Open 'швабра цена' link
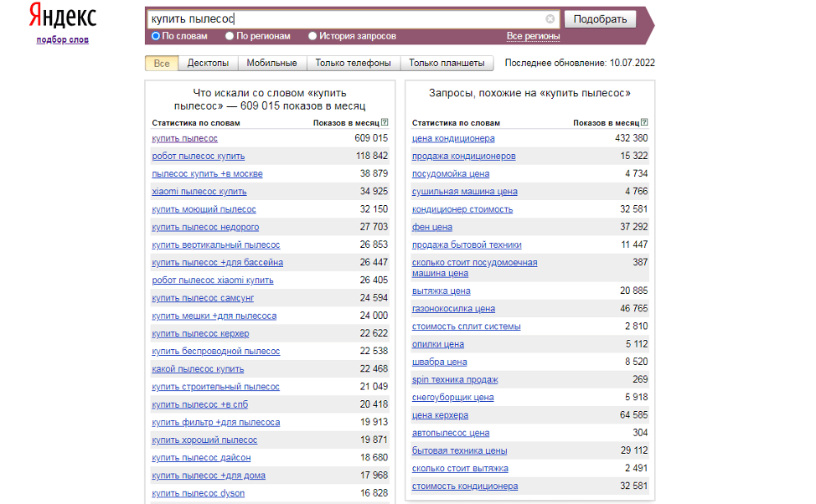816x504 pixels. pos(439,362)
